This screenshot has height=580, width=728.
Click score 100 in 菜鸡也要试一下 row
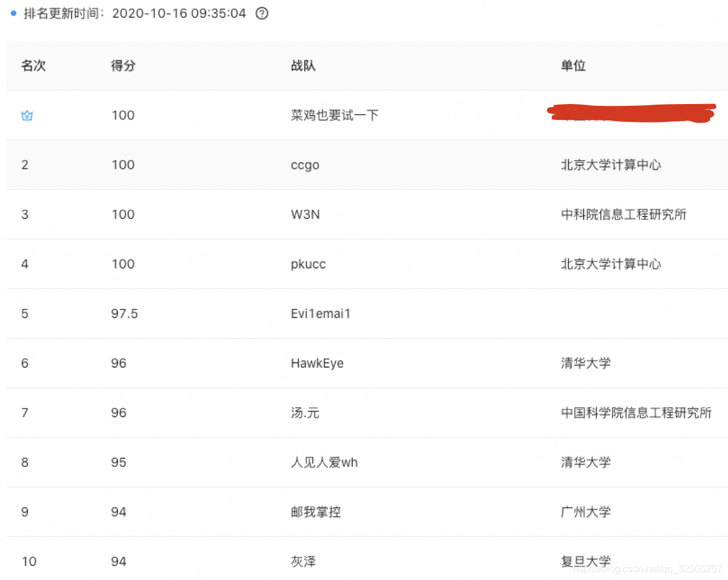click(123, 115)
